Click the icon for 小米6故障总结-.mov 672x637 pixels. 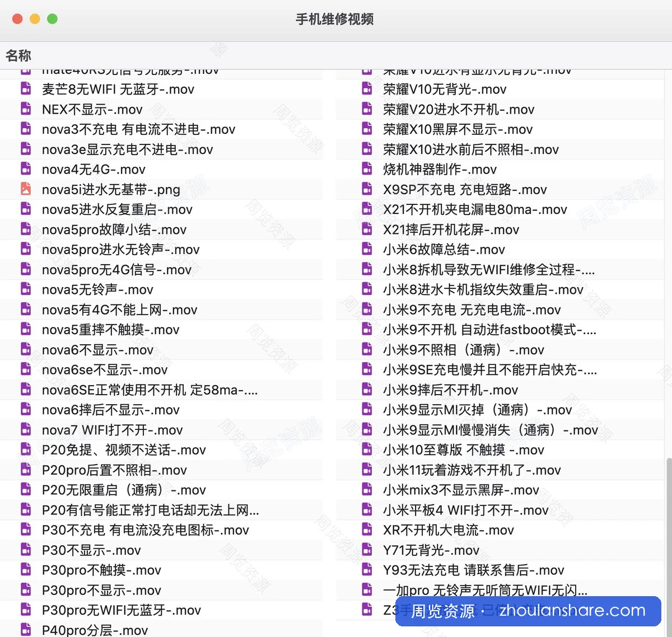pos(367,249)
